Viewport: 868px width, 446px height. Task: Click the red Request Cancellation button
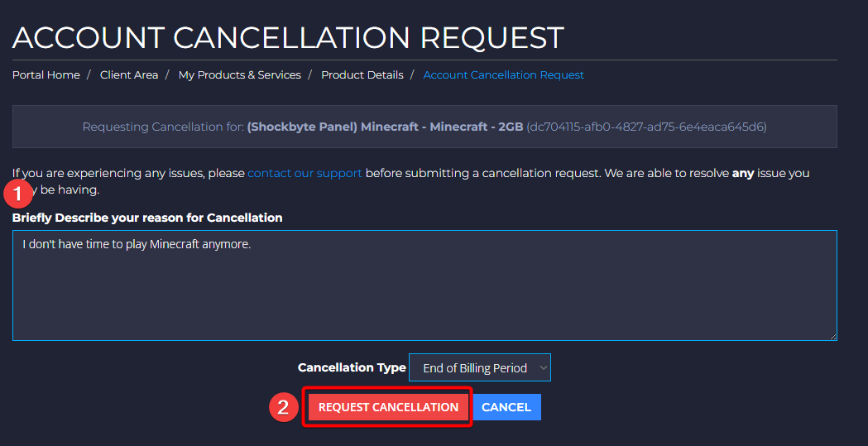388,407
